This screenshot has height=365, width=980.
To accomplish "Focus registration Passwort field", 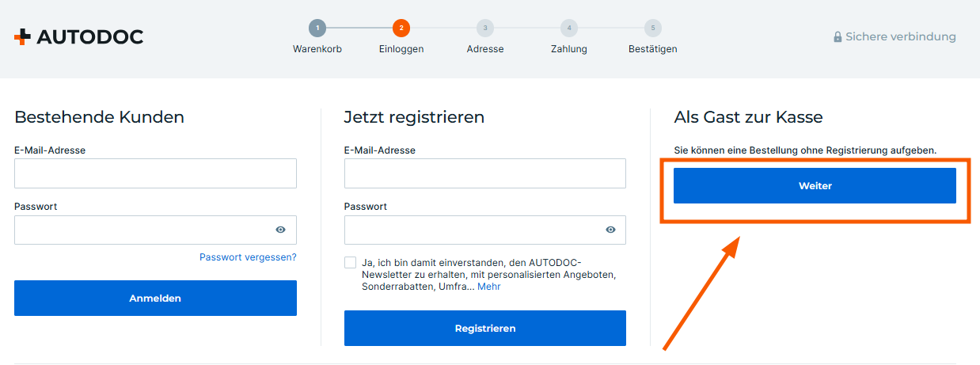I will [472, 230].
